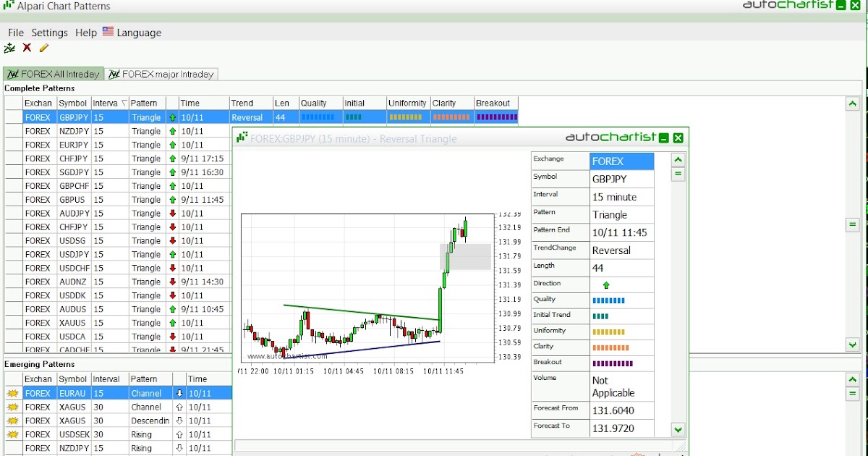This screenshot has height=456, width=868.
Task: Click the GBPJPY candlestick chart
Action: pos(368,287)
